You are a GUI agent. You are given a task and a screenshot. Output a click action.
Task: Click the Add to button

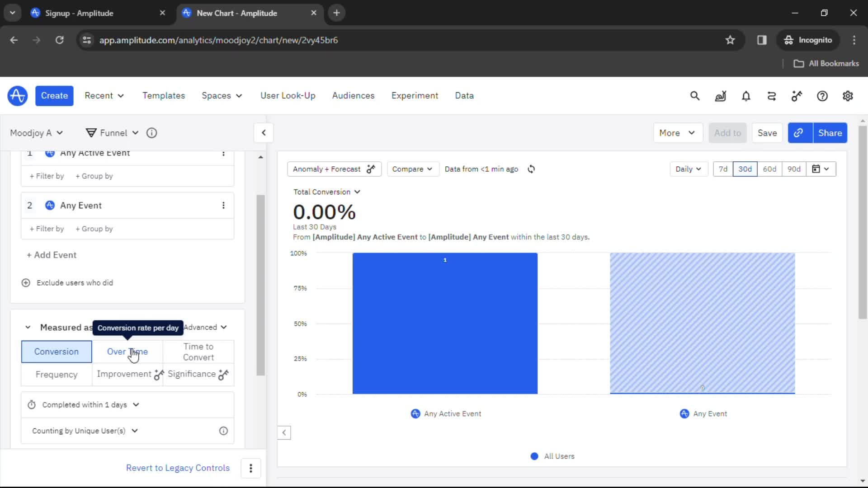[728, 132]
